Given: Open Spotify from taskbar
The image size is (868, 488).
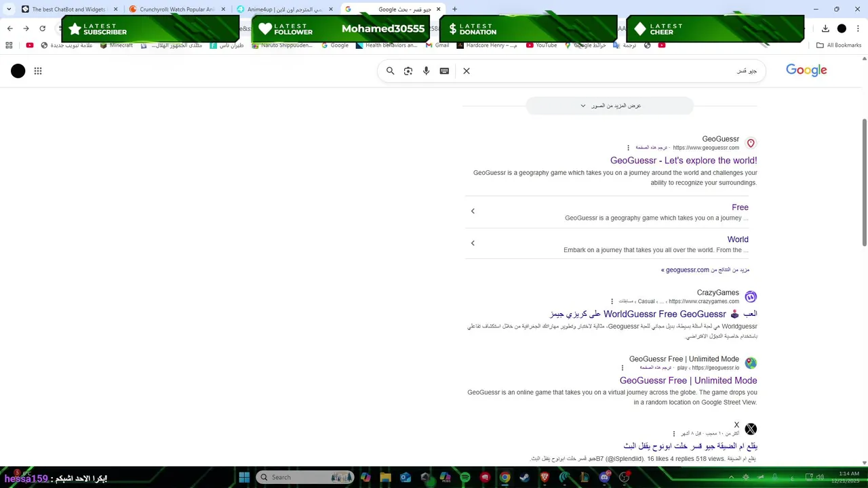Looking at the screenshot, I should pos(465,477).
